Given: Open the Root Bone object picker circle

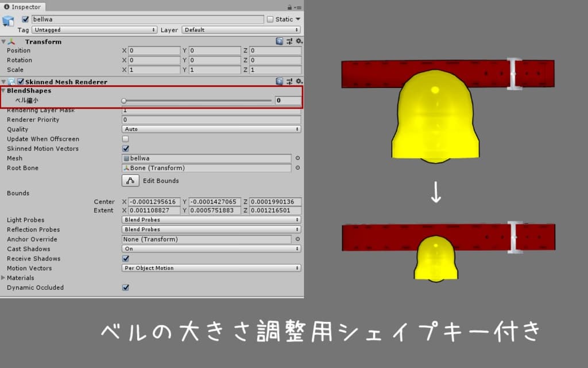Looking at the screenshot, I should [x=298, y=168].
